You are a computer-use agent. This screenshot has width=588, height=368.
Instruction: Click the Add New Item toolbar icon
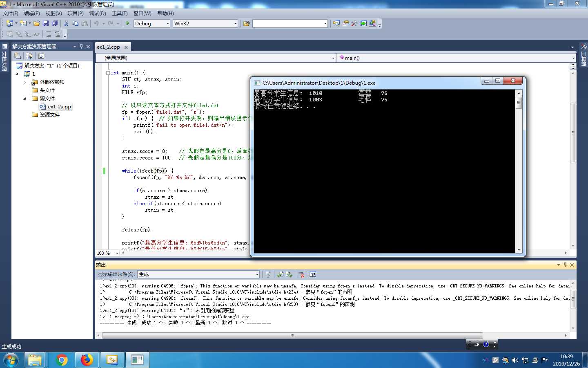[23, 23]
